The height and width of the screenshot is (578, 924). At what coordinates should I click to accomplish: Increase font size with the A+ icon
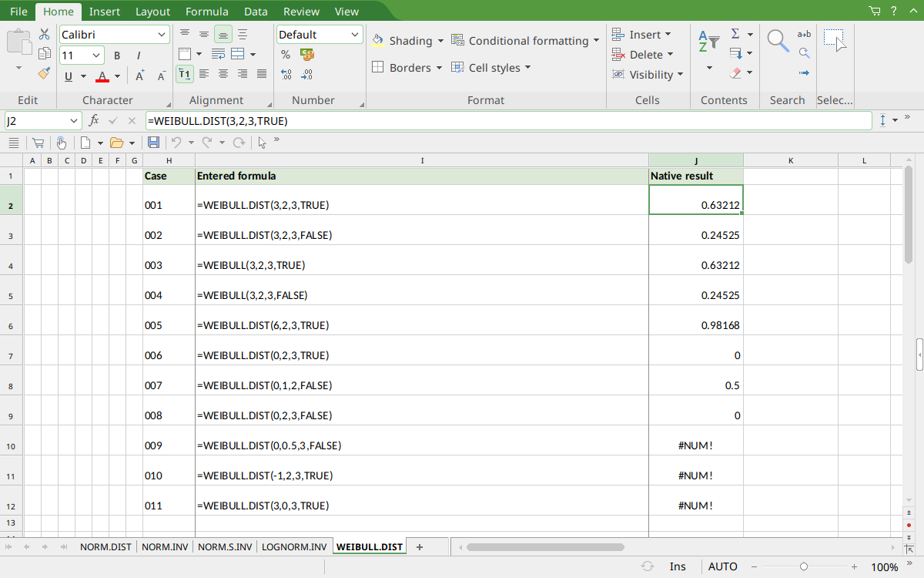(140, 76)
